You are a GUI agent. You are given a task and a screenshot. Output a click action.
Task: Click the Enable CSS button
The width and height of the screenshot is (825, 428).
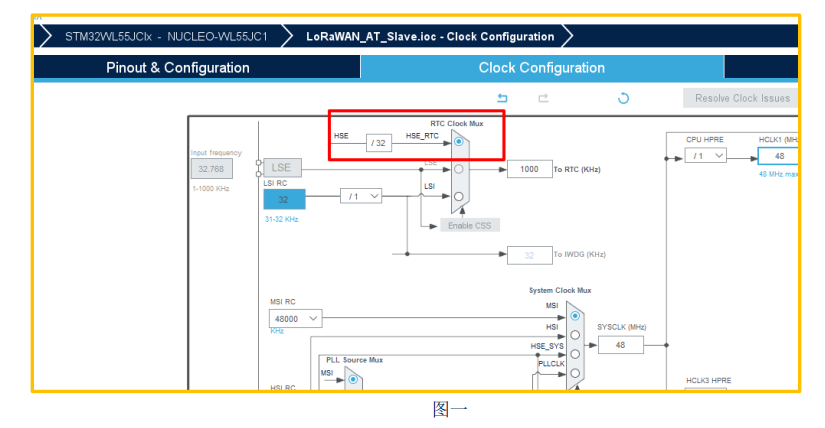pos(469,225)
